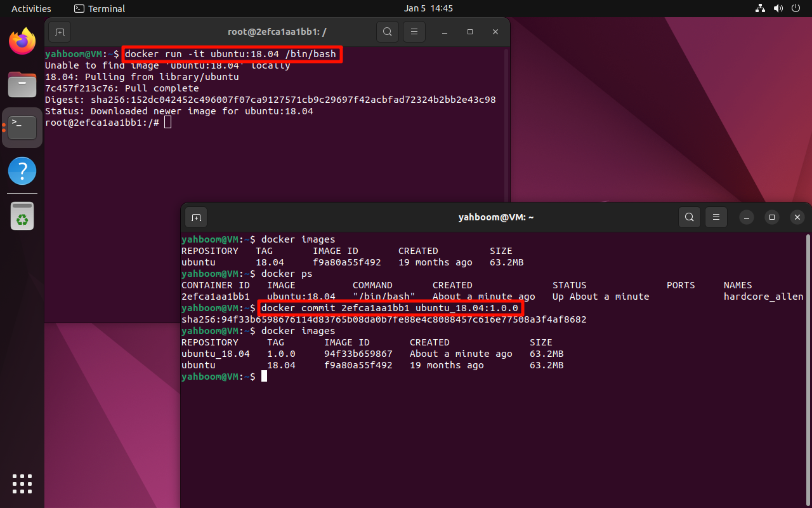Open hamburger menu in yahboom@VM terminal window
This screenshot has height=508, width=812.
(x=716, y=217)
